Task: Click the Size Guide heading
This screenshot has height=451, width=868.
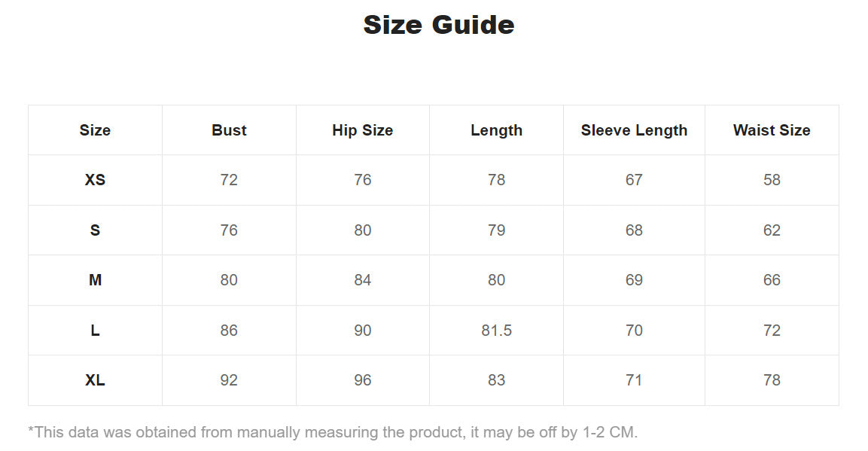Action: pos(438,25)
